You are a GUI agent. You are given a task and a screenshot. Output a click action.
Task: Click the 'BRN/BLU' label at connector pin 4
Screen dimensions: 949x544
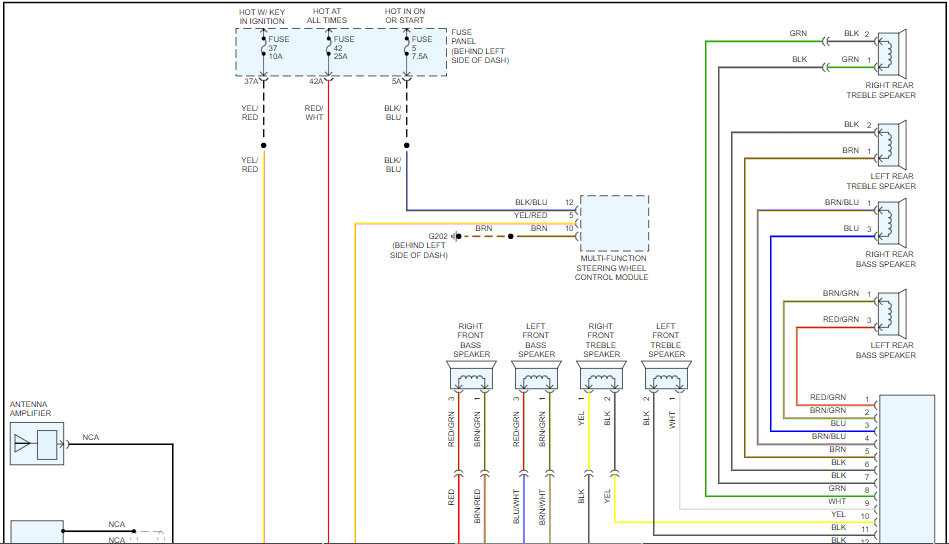(x=829, y=436)
